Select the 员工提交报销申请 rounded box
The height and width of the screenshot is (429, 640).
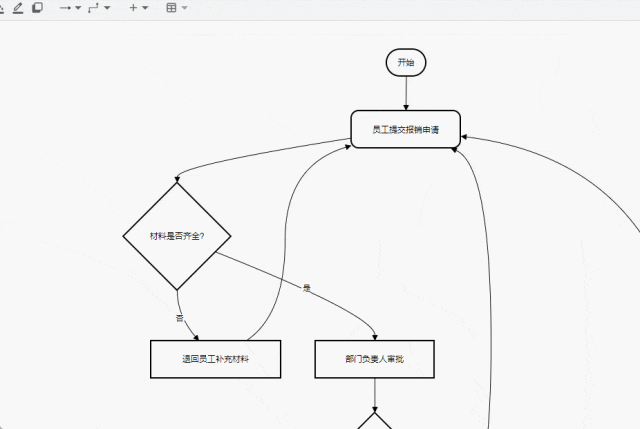coord(406,129)
